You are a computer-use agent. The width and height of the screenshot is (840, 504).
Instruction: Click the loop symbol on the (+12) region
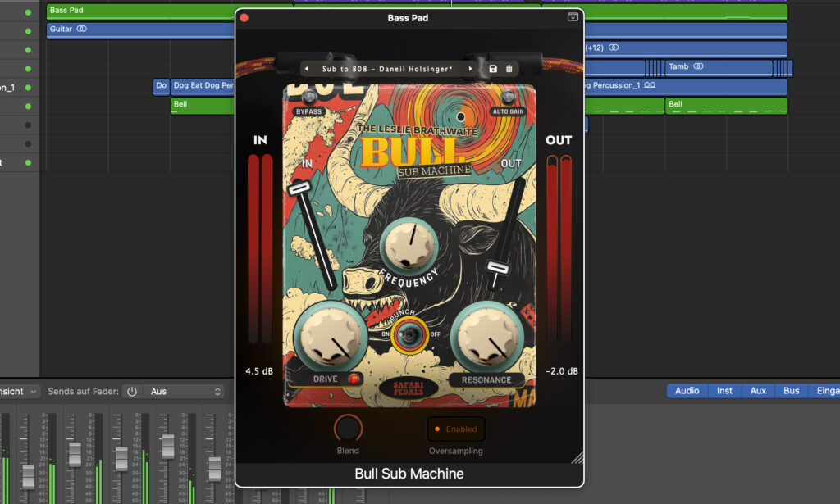(x=614, y=48)
